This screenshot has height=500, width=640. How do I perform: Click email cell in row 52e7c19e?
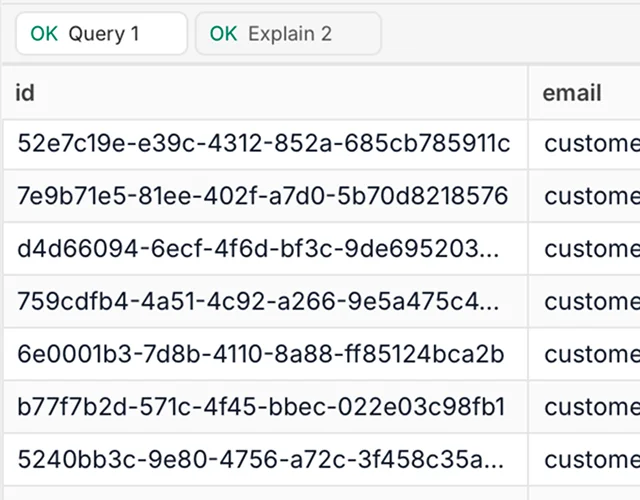(584, 144)
